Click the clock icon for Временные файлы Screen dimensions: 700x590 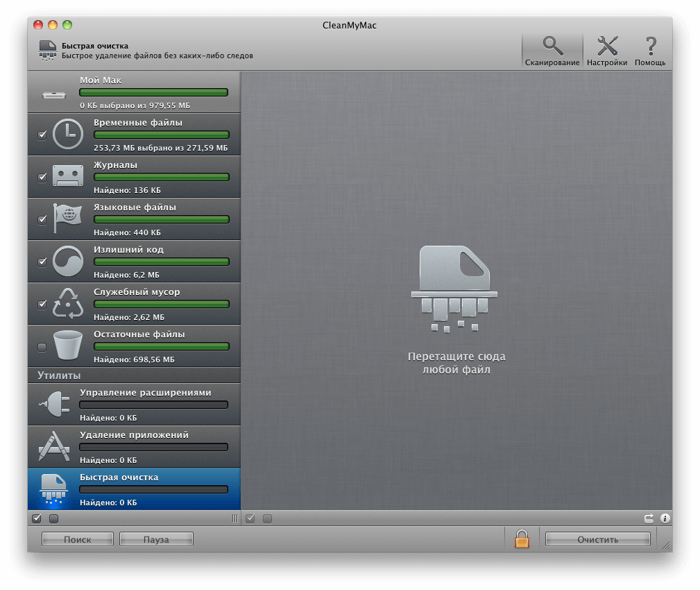pos(68,134)
